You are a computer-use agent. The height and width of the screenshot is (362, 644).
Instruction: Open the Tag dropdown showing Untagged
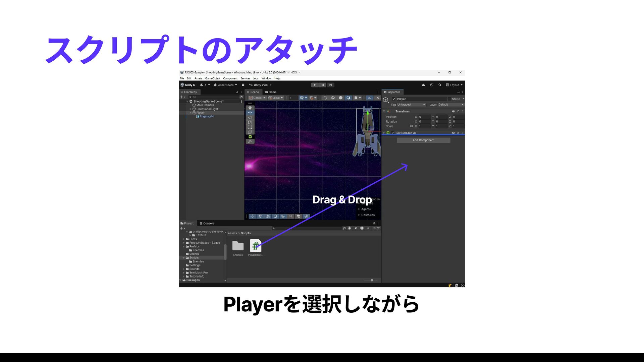(411, 105)
